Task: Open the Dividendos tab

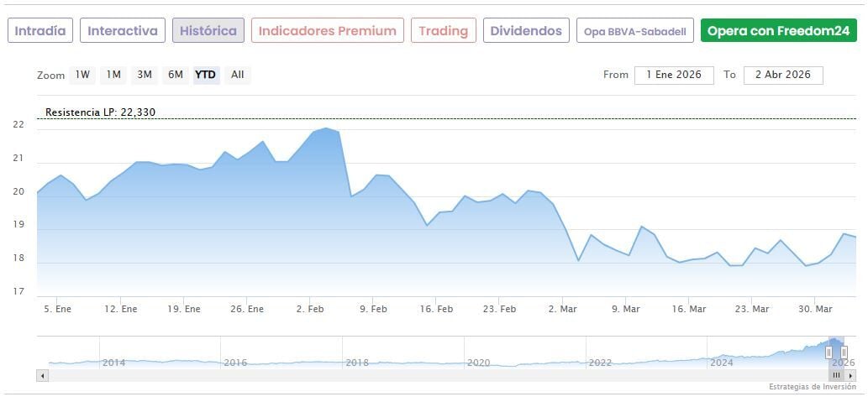Action: (526, 31)
